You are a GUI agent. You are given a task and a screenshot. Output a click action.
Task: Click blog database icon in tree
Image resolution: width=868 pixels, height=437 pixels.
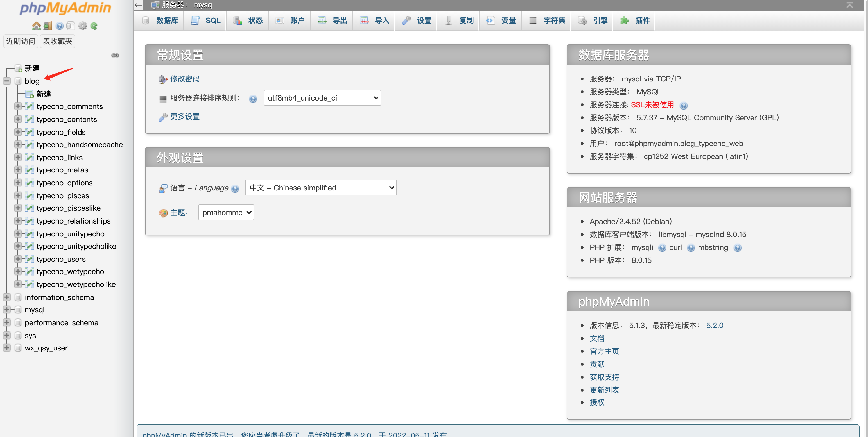click(x=18, y=81)
